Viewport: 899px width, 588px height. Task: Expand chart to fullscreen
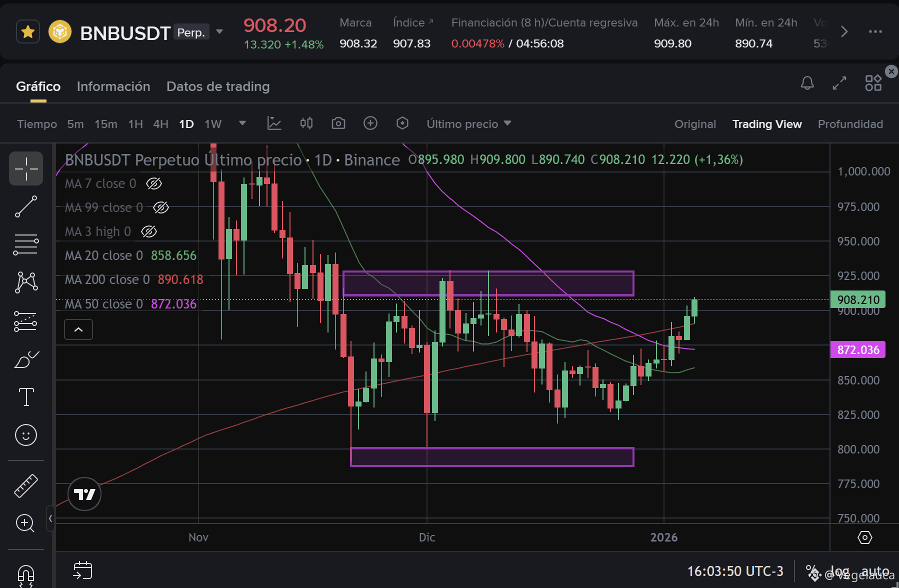coord(839,83)
